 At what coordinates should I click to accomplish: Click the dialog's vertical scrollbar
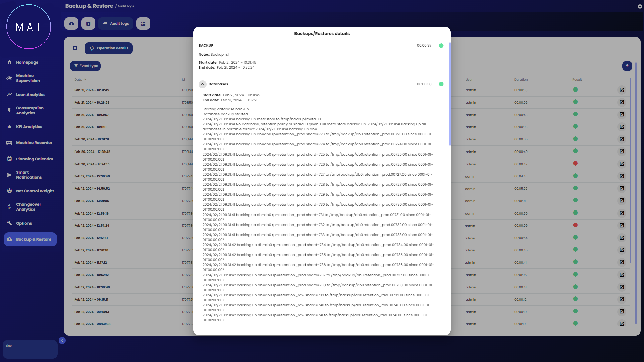pyautogui.click(x=449, y=94)
